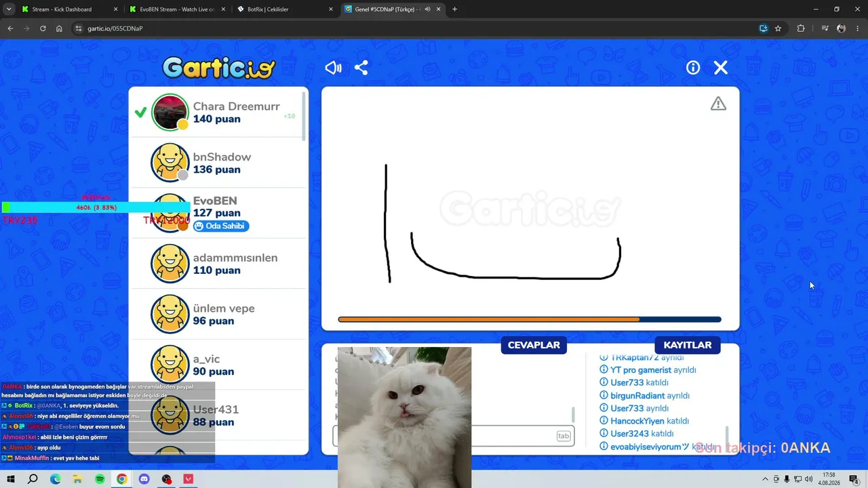868x488 pixels.
Task: Click the 'HancockYiyen katıldı' log entry
Action: [x=645, y=421]
